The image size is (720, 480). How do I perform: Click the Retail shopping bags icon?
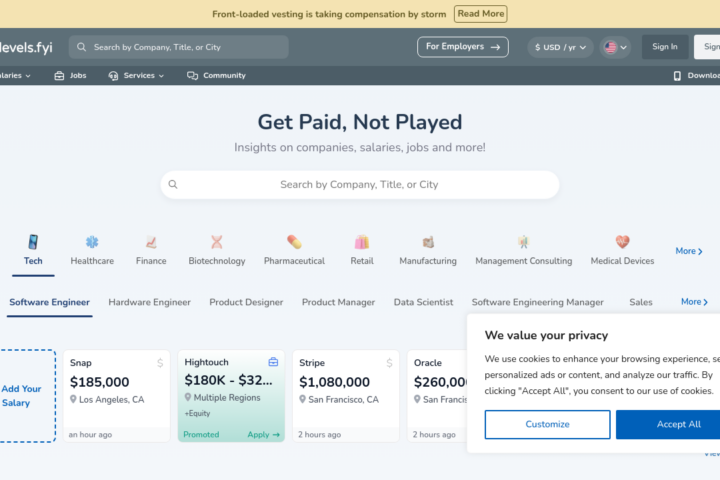362,242
